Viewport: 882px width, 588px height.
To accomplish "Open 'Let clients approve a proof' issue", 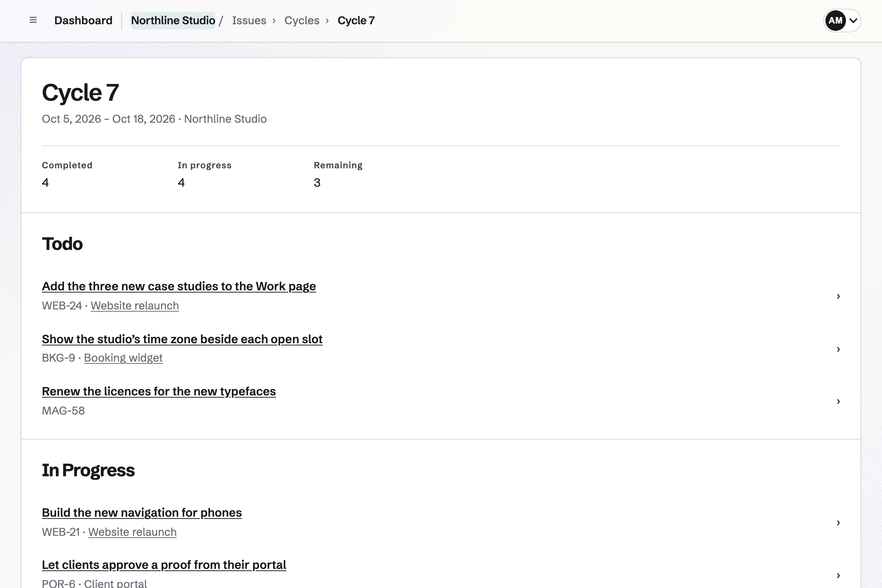I will 164,565.
